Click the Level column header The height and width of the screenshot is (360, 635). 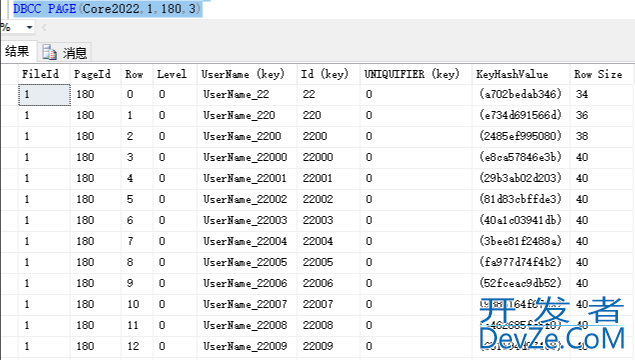coord(175,74)
